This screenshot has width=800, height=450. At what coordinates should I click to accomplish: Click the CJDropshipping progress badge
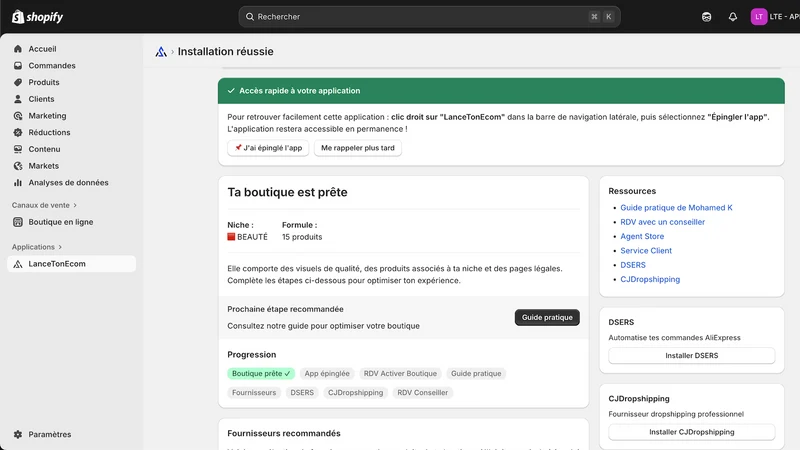[x=356, y=392]
